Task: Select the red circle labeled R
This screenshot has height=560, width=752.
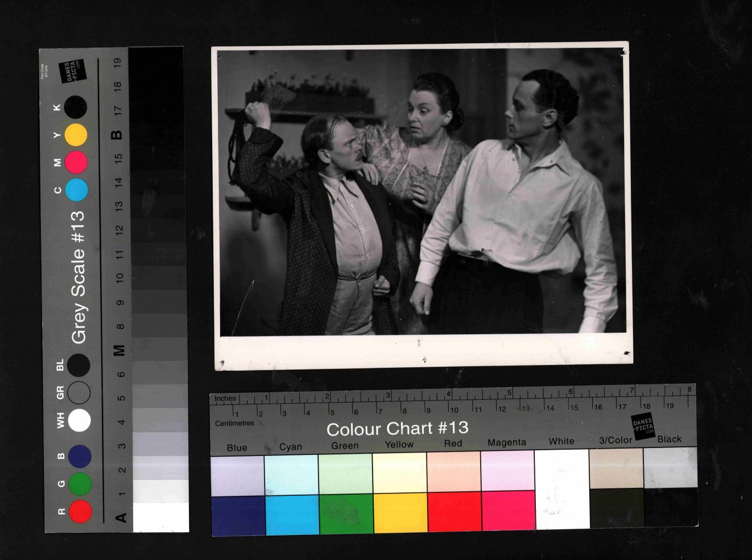Action: [x=80, y=511]
